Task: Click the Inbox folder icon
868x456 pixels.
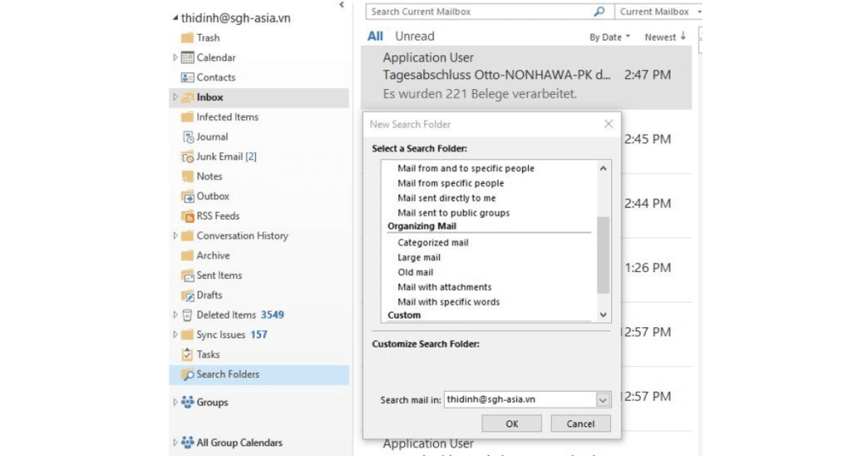Action: click(187, 97)
